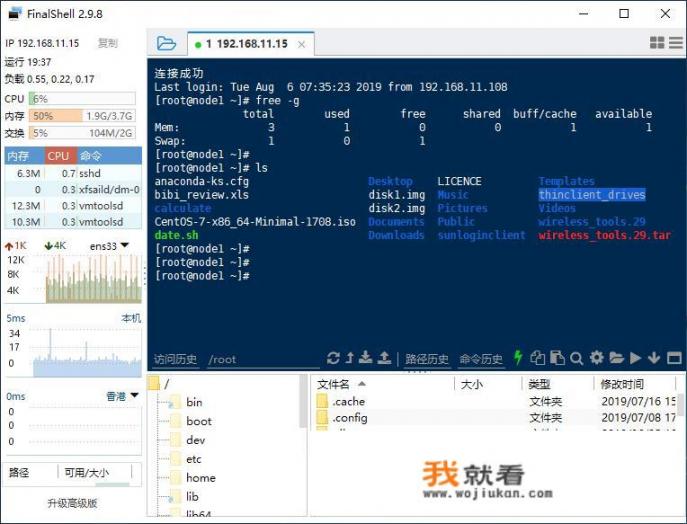Click the paste icon in terminal toolbar
Image resolution: width=687 pixels, height=524 pixels.
(557, 358)
